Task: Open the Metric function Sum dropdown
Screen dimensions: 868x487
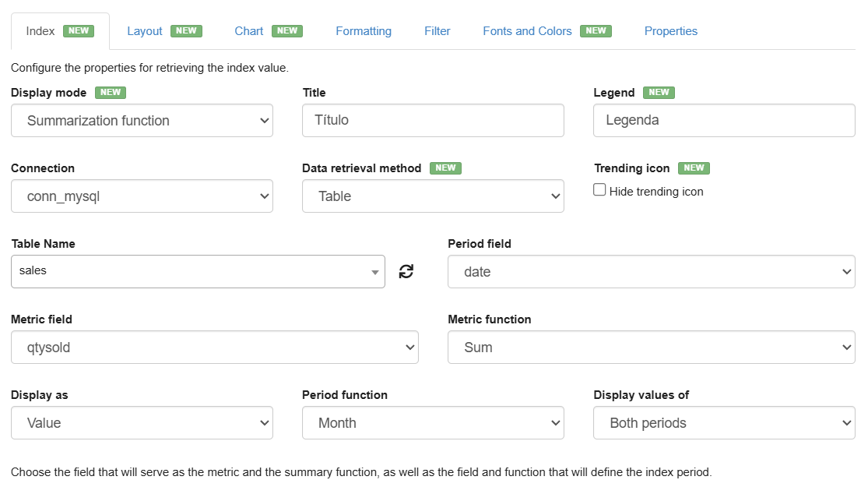Action: tap(651, 348)
